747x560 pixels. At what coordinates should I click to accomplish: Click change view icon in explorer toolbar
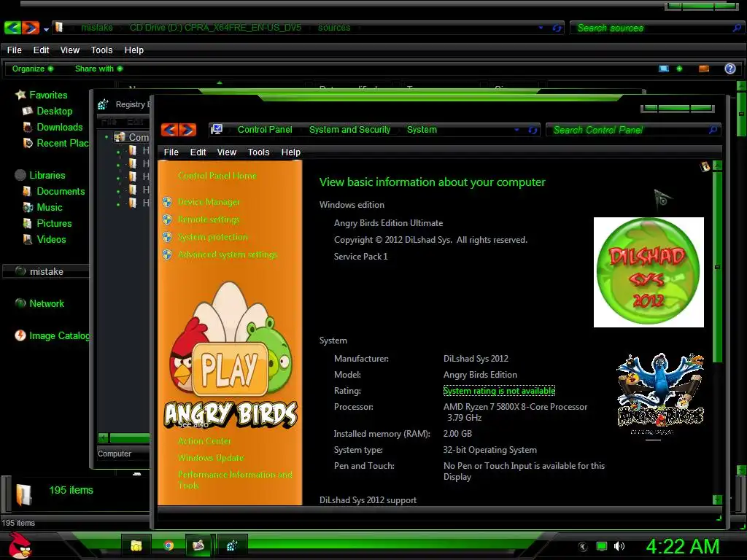(x=664, y=69)
